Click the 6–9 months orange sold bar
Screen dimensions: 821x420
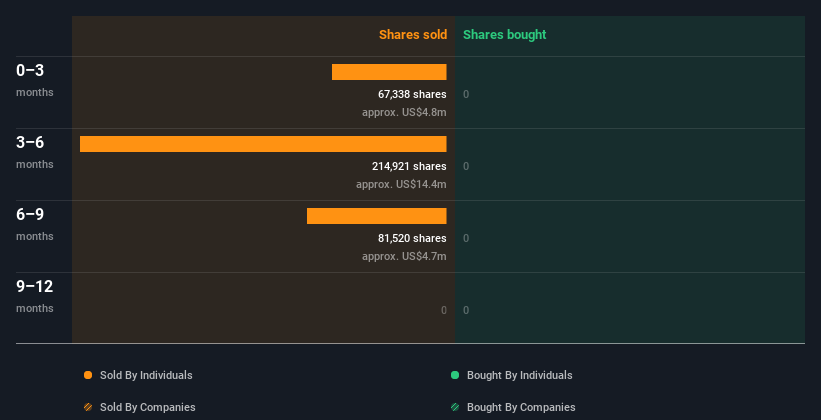pos(376,216)
